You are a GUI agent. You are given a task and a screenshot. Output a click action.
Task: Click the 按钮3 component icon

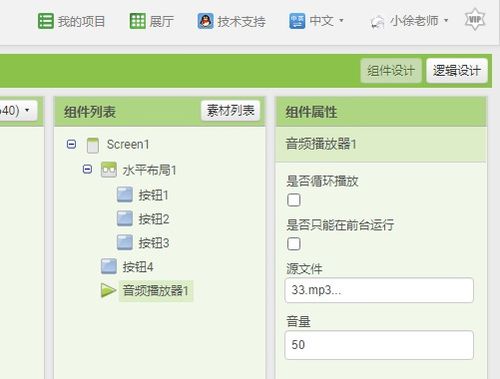pos(125,242)
